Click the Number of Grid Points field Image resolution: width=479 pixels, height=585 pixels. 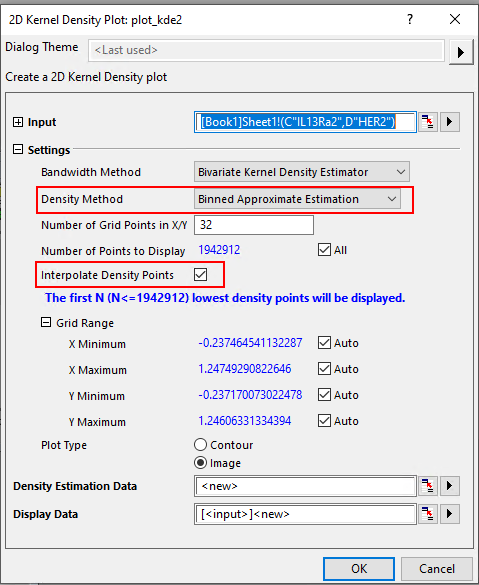click(254, 225)
